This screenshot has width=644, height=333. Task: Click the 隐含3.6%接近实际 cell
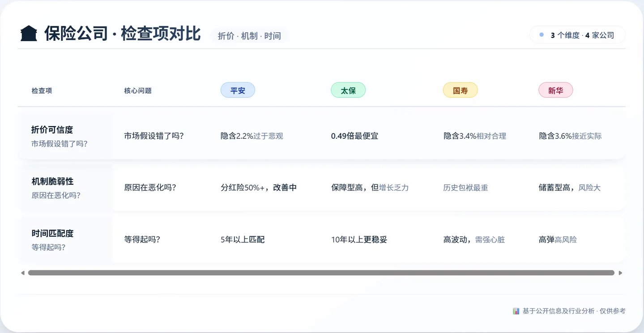click(570, 136)
